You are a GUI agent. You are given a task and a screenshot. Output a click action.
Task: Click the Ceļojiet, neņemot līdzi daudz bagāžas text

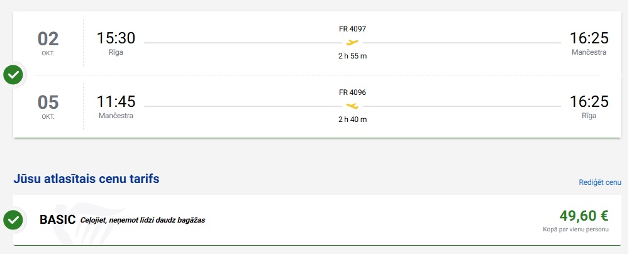click(x=143, y=220)
